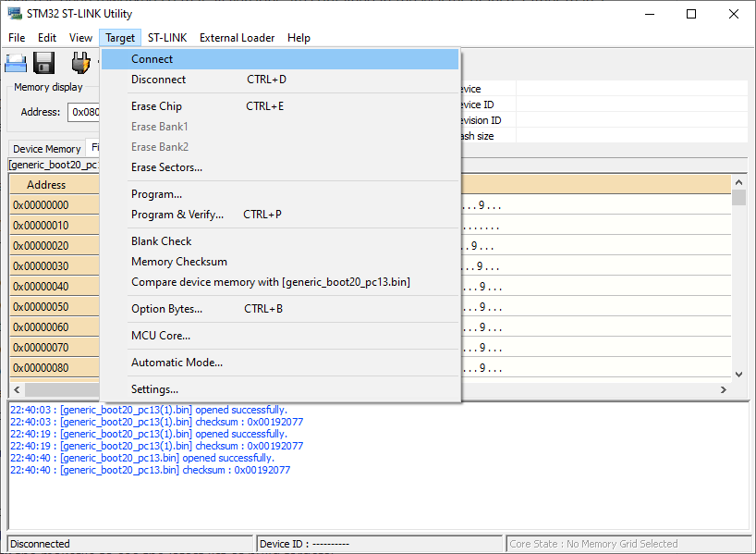Click the 22:40:03 opened successfully log line
Screen dimensions: 756x554
point(149,410)
